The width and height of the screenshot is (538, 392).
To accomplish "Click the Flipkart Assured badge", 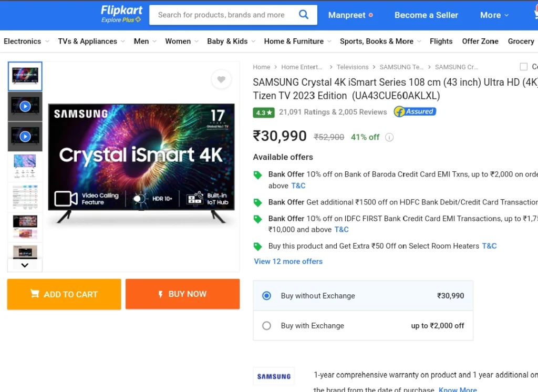I will tap(415, 111).
